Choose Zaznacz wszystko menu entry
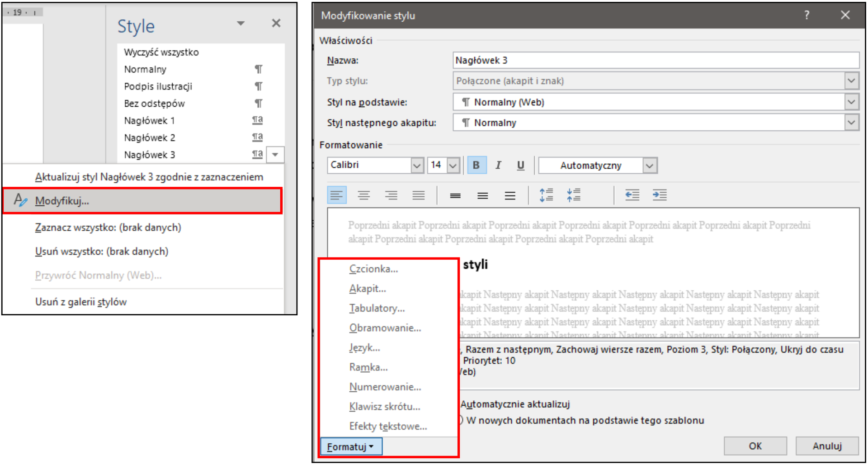Screen dimensions: 868x465 (108, 227)
